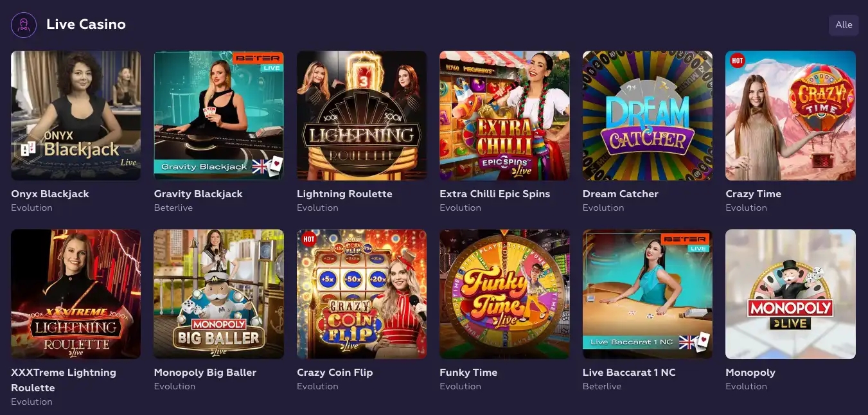
Task: Open the Monopoly Big Baller thumbnail
Action: (218, 294)
